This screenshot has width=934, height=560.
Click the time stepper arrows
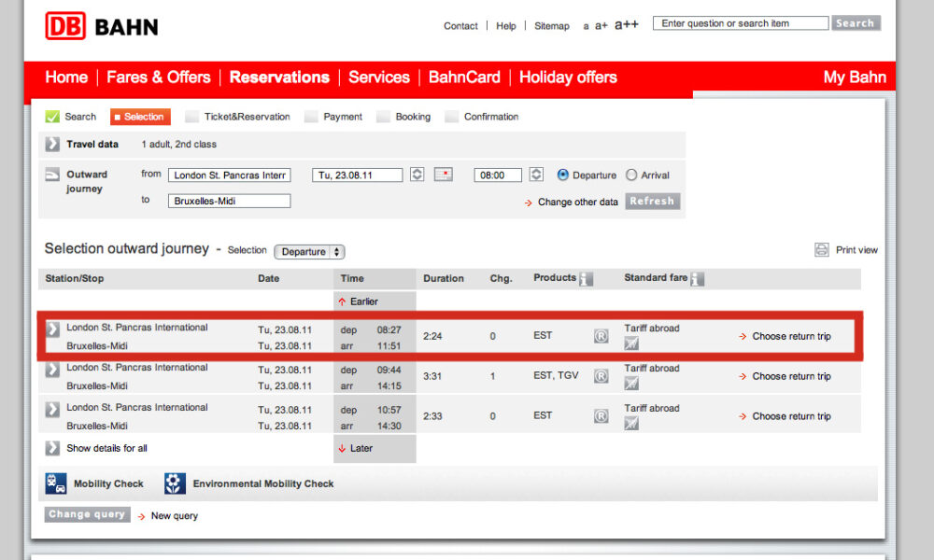point(536,175)
